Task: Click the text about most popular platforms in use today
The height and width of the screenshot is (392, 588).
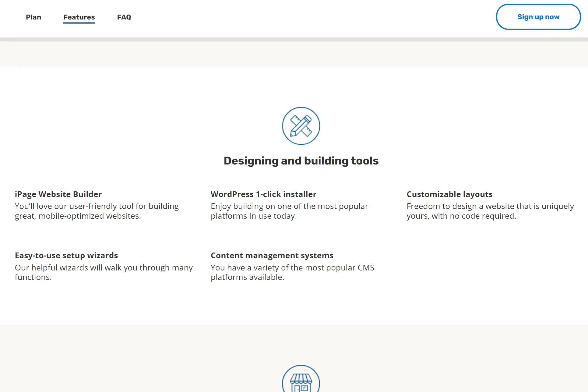Action: point(289,211)
